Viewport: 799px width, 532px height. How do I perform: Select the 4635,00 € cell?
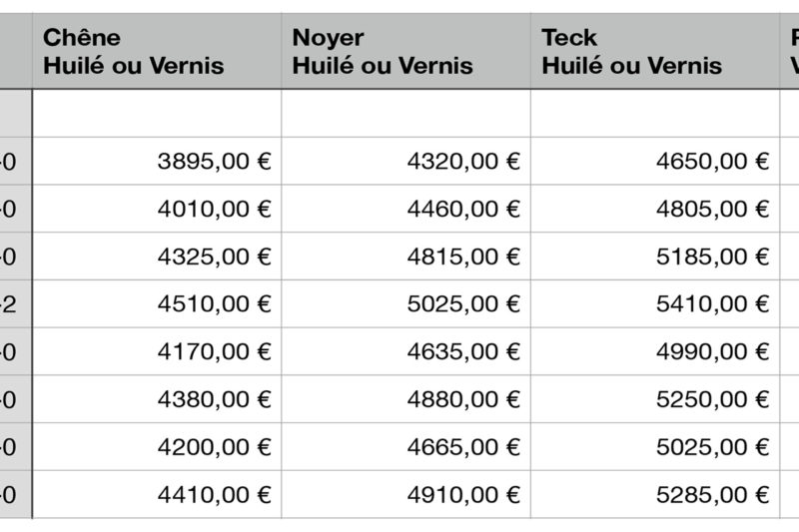pos(463,351)
